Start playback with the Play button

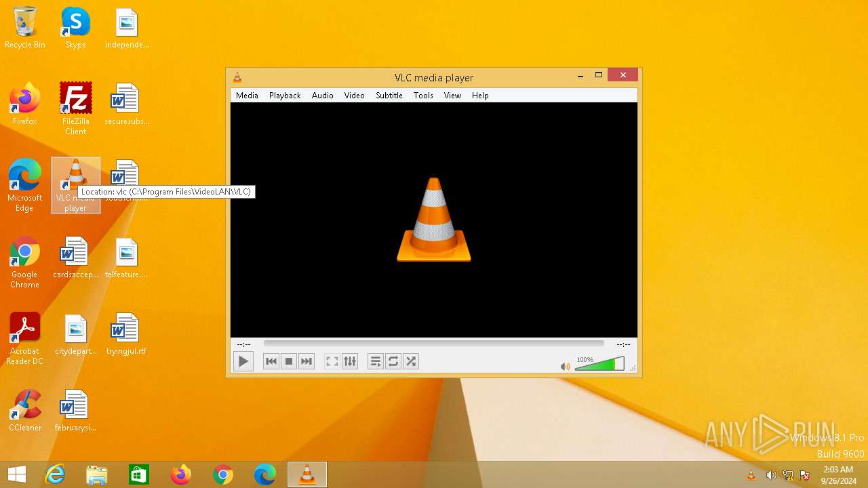243,361
